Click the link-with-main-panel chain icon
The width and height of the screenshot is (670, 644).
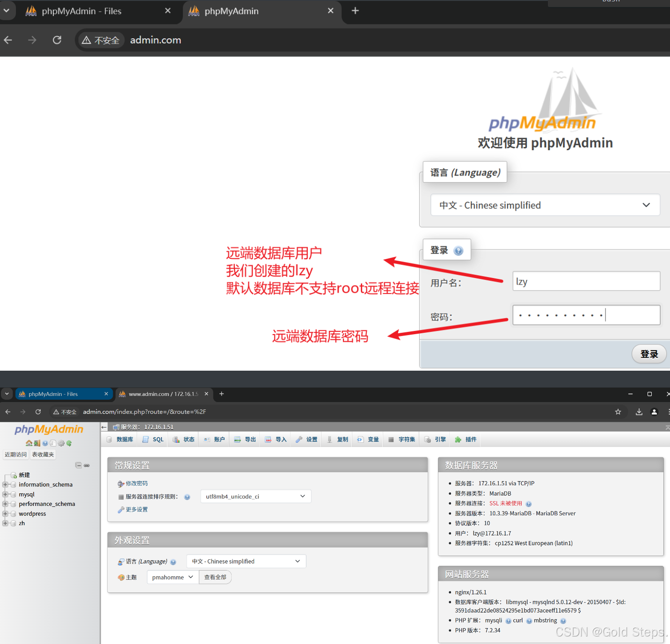87,465
